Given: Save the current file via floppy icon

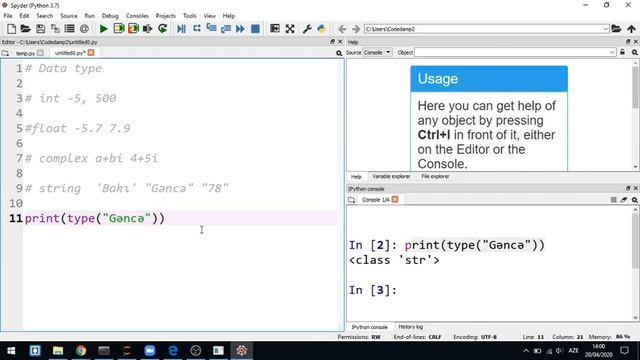Looking at the screenshot, I should (x=40, y=29).
